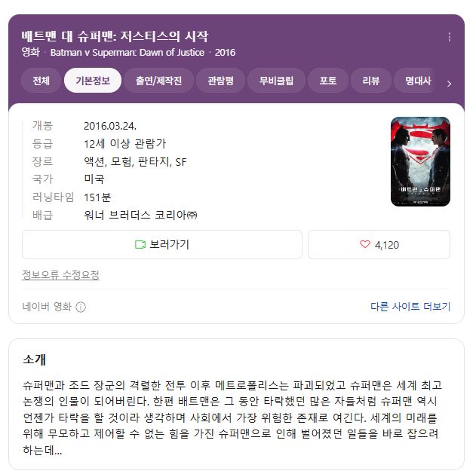Click the heart like icon
Image resolution: width=476 pixels, height=474 pixels.
[365, 244]
